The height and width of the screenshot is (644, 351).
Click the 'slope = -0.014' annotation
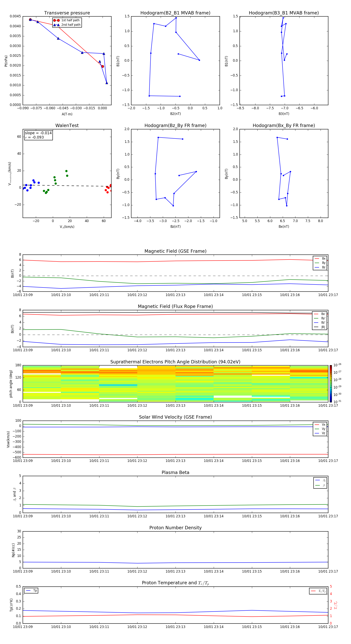[38, 133]
